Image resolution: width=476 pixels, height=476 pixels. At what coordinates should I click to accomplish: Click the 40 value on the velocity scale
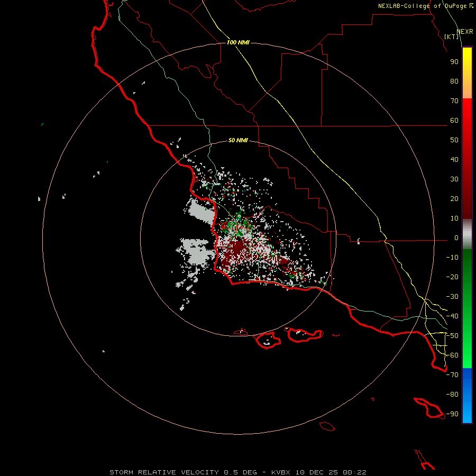[x=454, y=160]
